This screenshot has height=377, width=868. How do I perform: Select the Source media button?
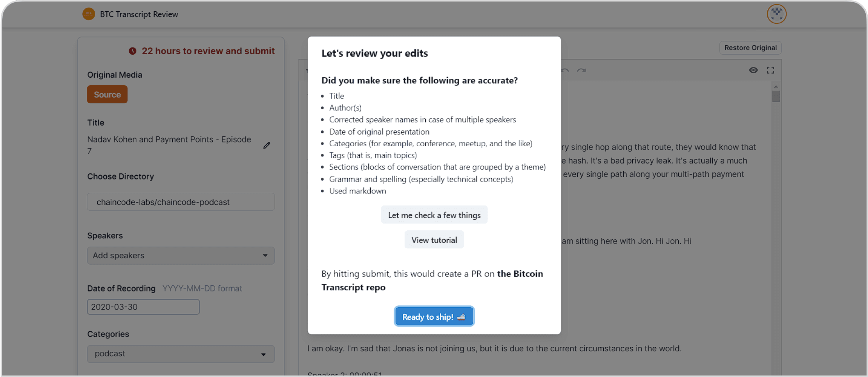107,94
